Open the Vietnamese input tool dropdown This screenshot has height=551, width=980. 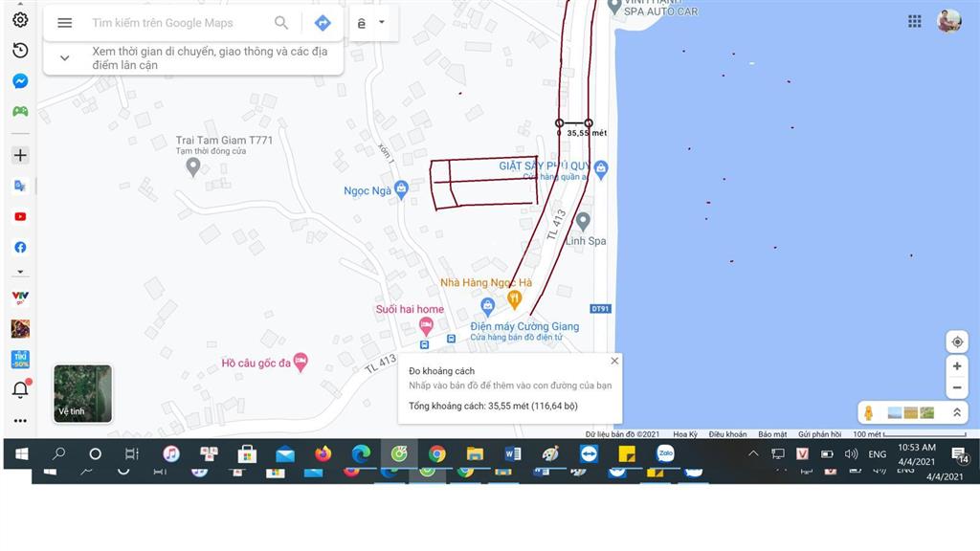(382, 23)
